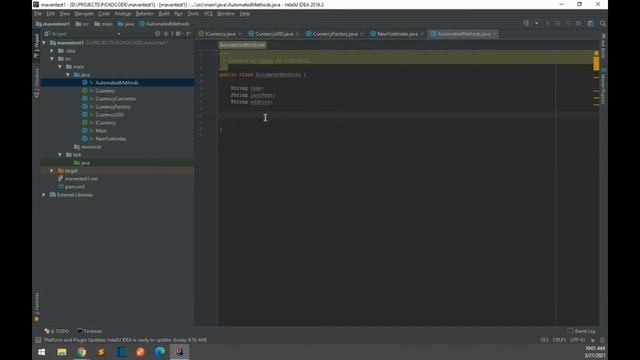Click the hide Project panel icon
640x360 pixels.
click(188, 34)
